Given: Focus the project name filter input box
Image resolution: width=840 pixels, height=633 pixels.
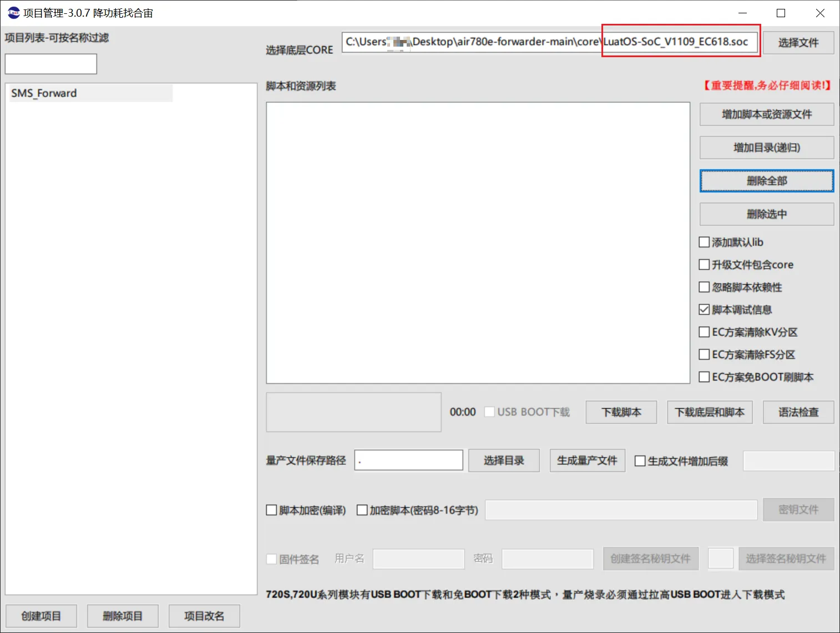Looking at the screenshot, I should tap(51, 64).
